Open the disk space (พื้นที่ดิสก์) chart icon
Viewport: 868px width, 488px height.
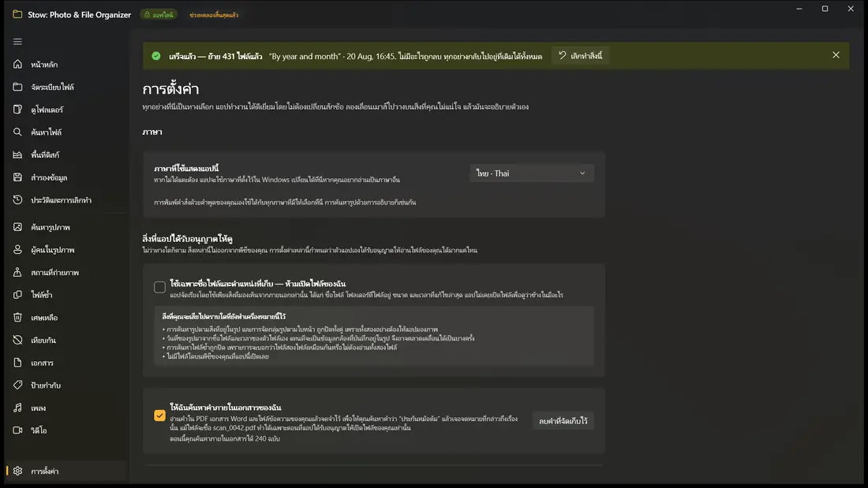click(x=17, y=155)
